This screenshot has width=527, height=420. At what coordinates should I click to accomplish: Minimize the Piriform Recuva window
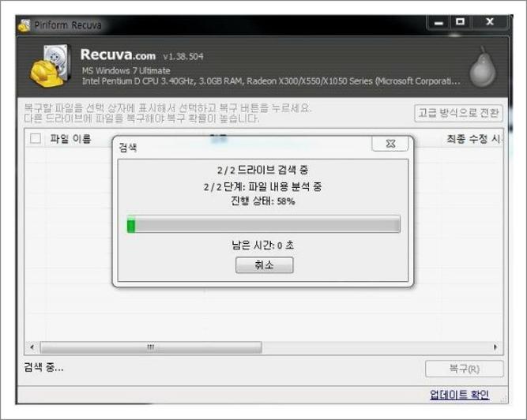(438, 22)
